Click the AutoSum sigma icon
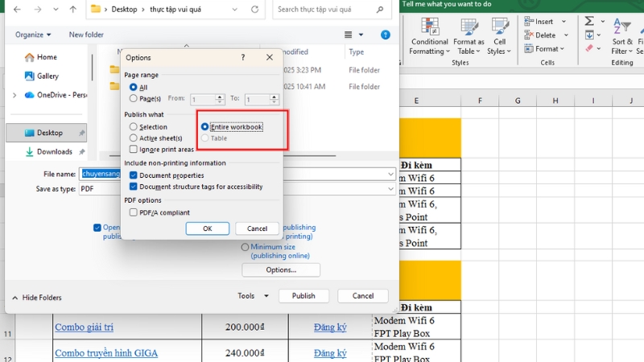This screenshot has width=644, height=362. 589,21
